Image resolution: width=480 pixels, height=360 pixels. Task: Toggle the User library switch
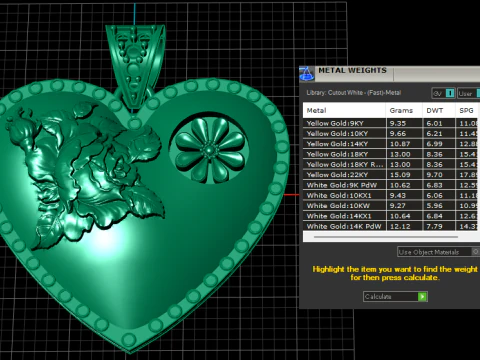[x=469, y=93]
